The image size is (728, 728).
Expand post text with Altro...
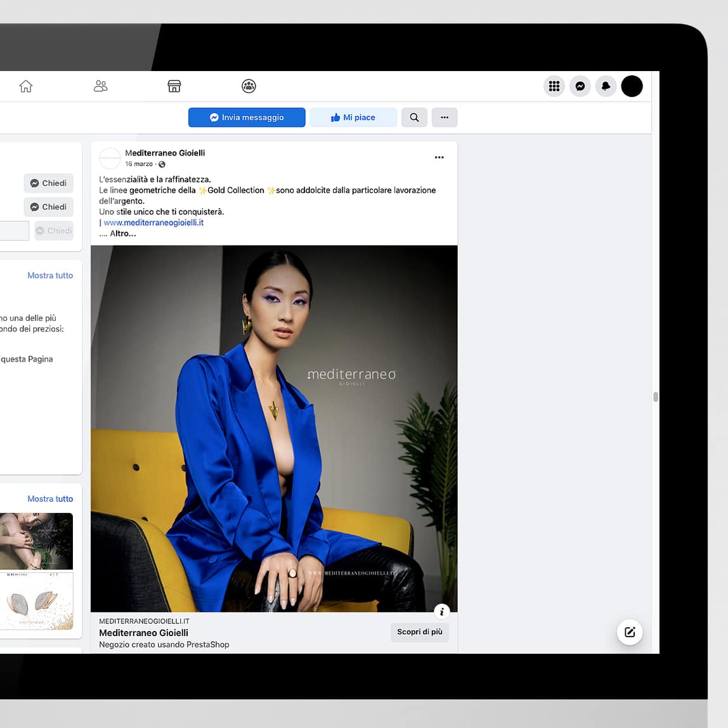tap(123, 233)
